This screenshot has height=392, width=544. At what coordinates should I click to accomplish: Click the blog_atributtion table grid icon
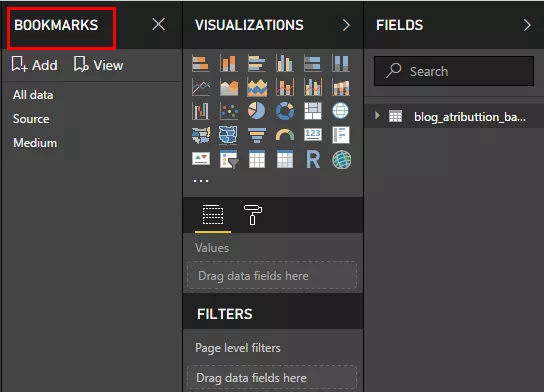click(x=395, y=116)
